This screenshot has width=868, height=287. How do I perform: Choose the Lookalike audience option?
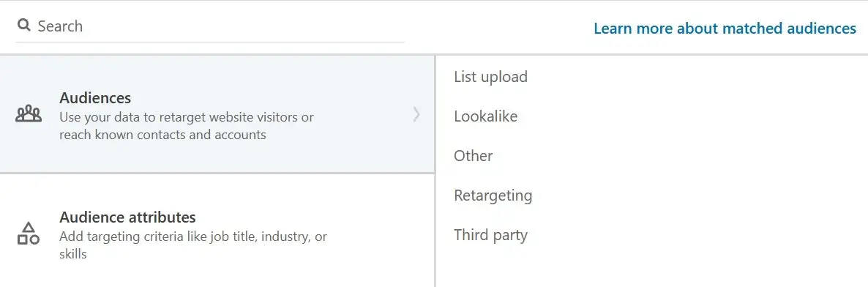485,116
